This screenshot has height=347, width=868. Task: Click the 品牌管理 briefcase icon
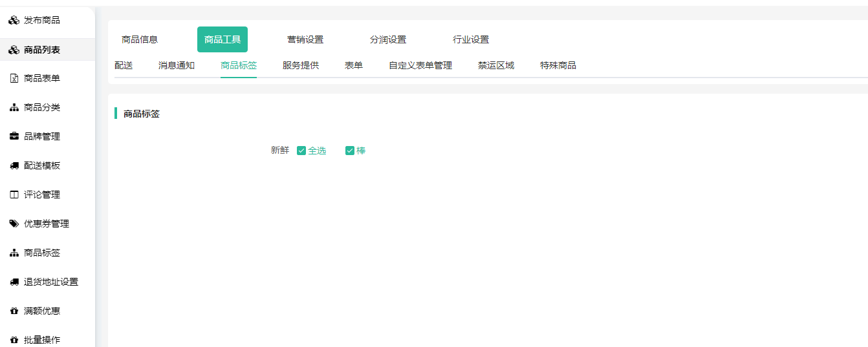point(14,136)
